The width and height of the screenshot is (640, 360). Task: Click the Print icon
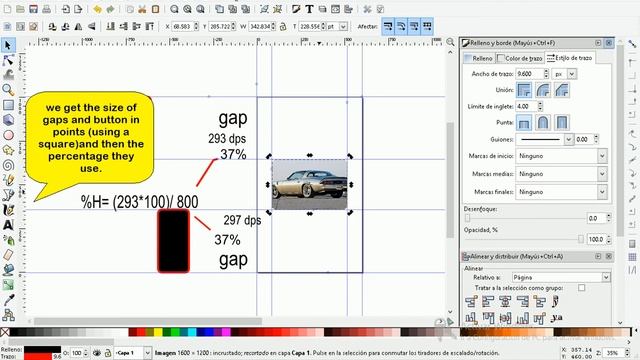coord(47,9)
